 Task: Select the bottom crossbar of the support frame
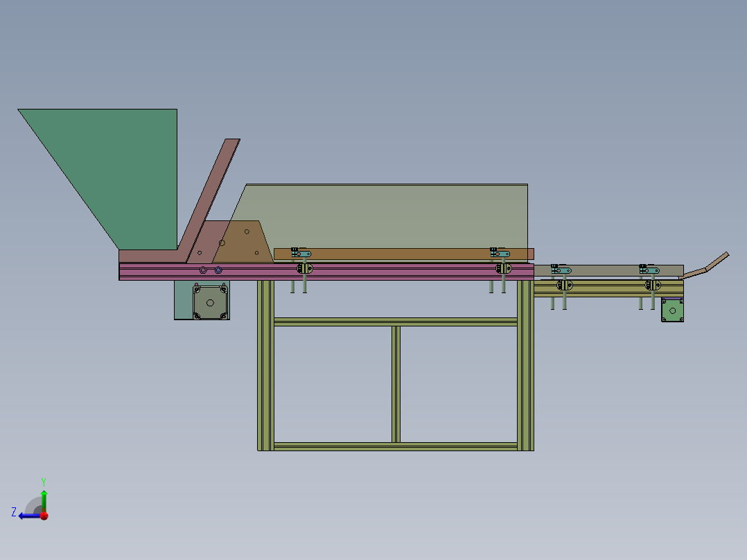(396, 446)
